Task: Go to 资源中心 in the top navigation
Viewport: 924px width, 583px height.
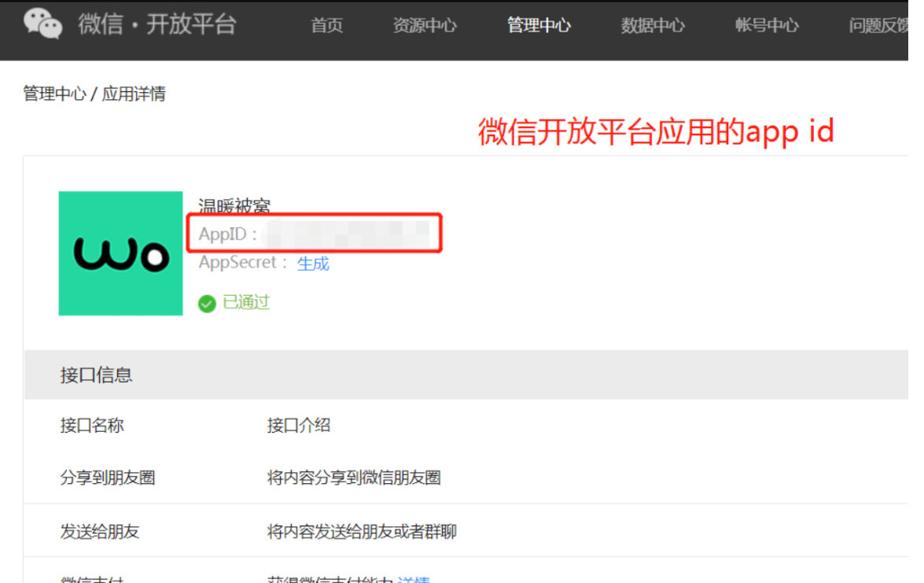Action: pyautogui.click(x=425, y=25)
